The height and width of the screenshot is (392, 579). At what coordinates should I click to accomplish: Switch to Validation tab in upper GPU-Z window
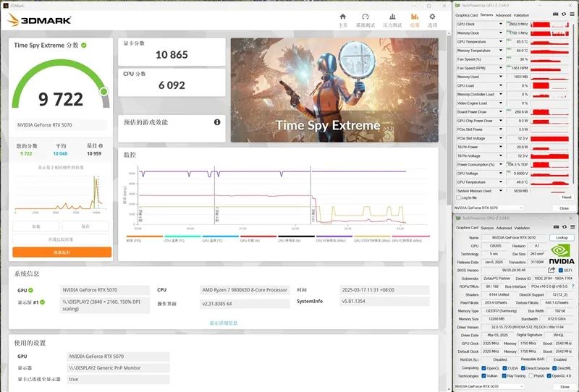(521, 15)
